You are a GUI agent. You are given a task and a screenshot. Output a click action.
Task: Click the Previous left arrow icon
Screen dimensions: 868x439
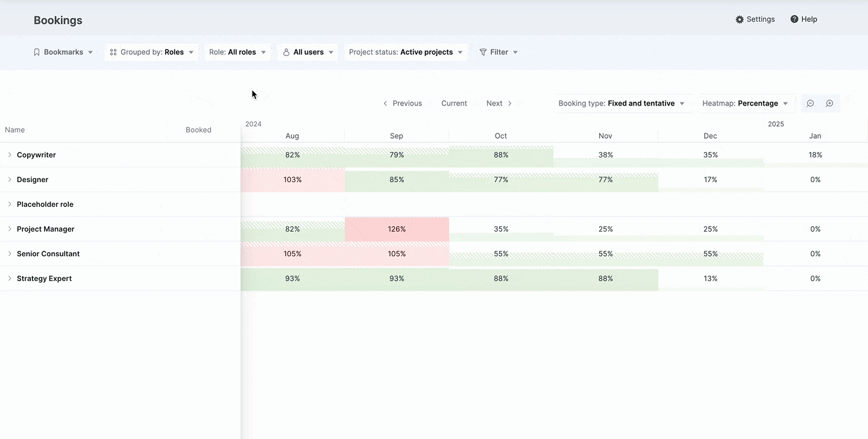click(x=385, y=103)
